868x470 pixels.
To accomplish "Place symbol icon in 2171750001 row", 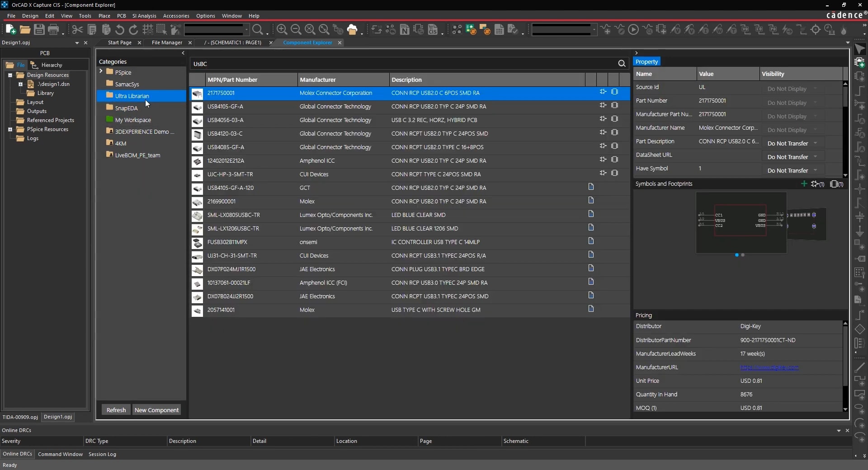I will point(603,92).
